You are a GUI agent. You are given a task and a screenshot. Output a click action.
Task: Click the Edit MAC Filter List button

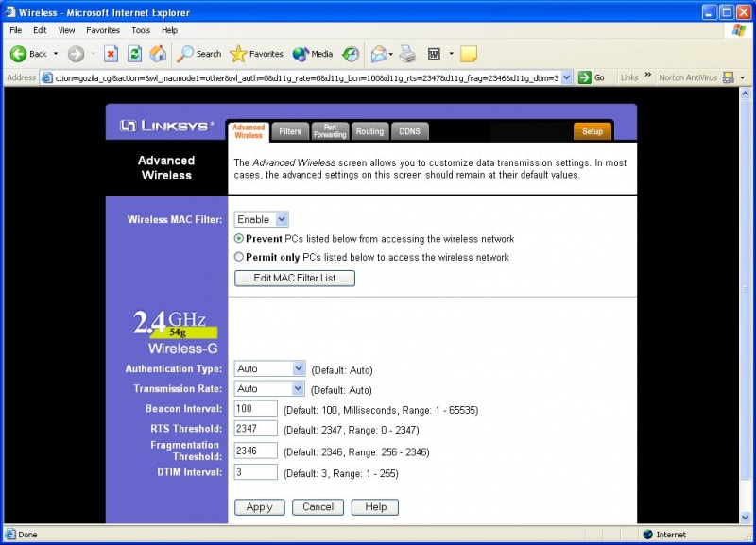click(295, 278)
